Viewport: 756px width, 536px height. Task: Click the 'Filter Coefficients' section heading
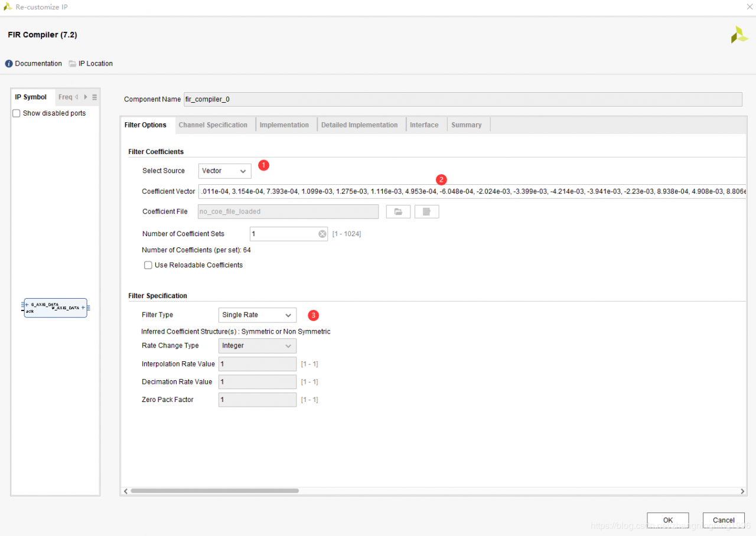click(x=156, y=152)
